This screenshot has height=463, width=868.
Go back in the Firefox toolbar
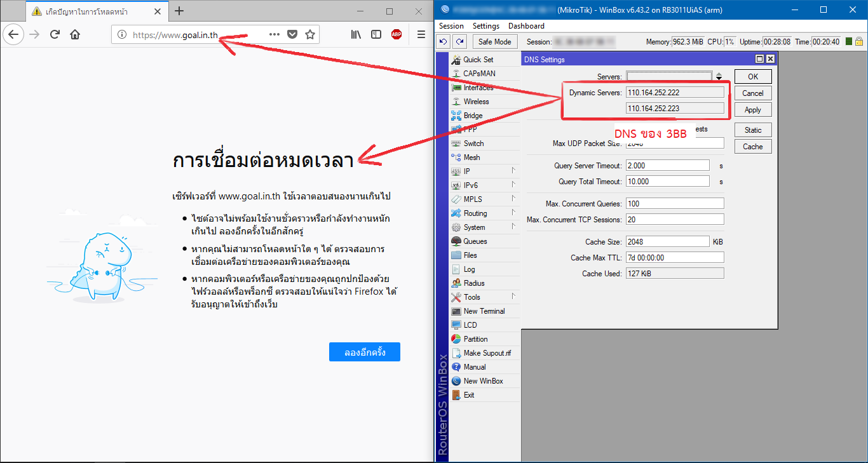(x=13, y=34)
